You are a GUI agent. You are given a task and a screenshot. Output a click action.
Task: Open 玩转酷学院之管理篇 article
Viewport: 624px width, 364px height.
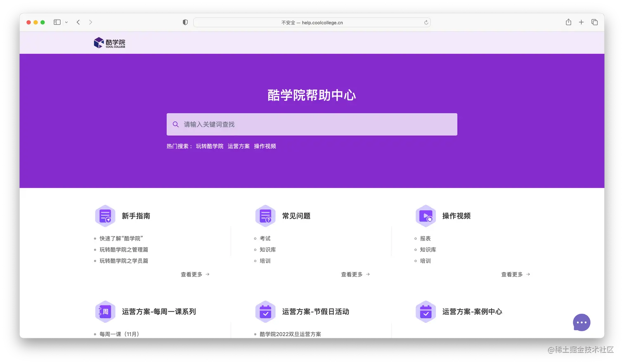click(x=124, y=250)
